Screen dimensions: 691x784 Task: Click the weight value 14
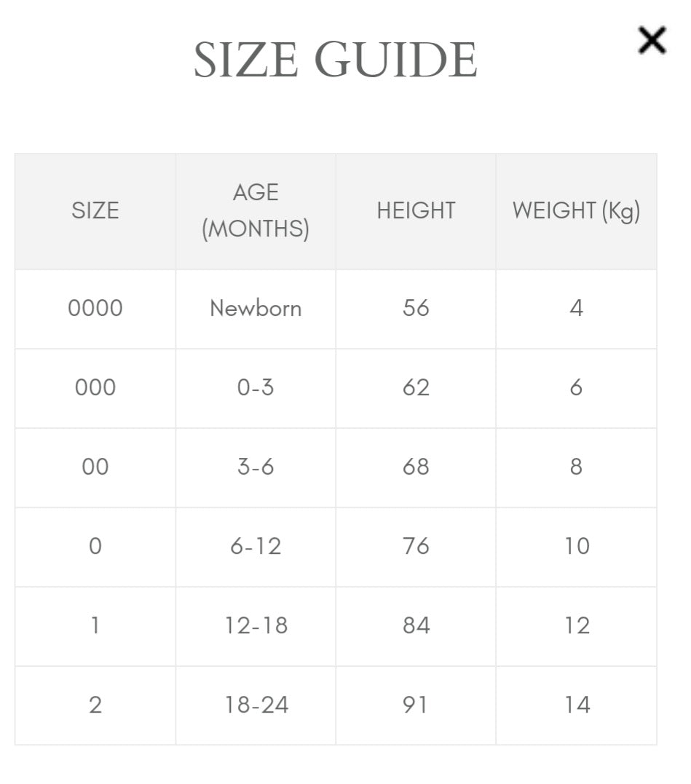click(x=577, y=705)
